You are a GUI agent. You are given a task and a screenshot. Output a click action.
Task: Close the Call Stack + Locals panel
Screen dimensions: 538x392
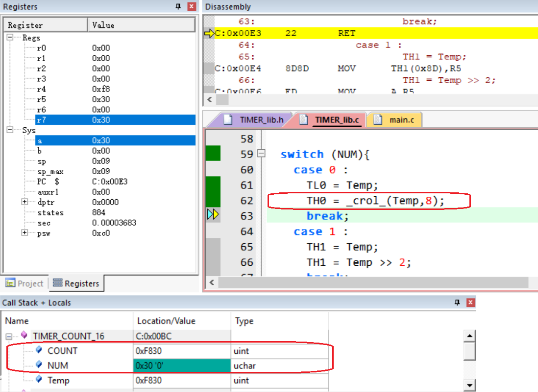[x=470, y=302]
